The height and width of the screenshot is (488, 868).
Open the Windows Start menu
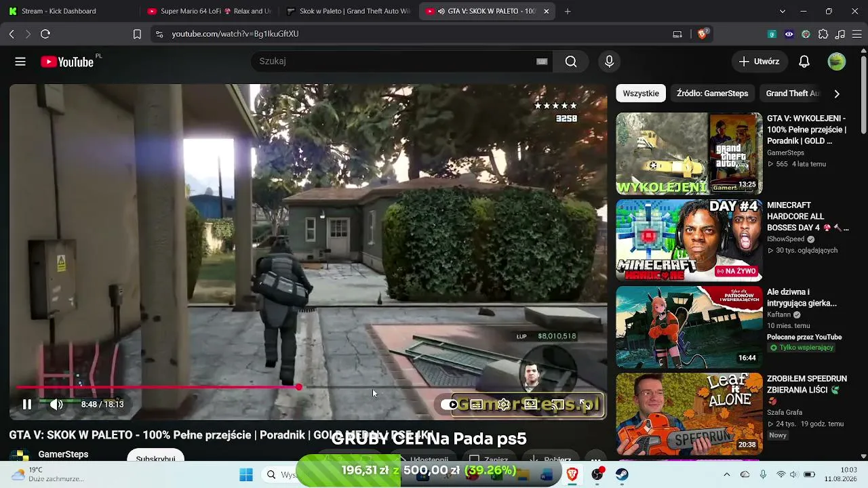click(x=246, y=474)
